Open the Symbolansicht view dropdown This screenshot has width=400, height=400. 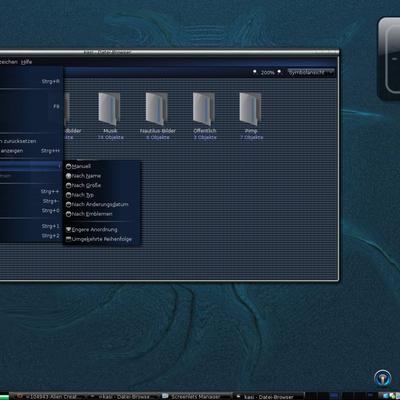click(x=311, y=72)
